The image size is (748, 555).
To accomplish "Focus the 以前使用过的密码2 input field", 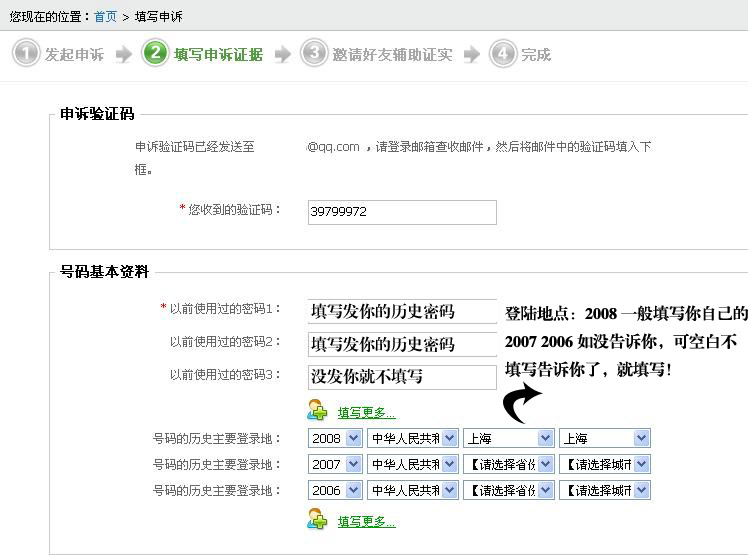I will pyautogui.click(x=402, y=344).
